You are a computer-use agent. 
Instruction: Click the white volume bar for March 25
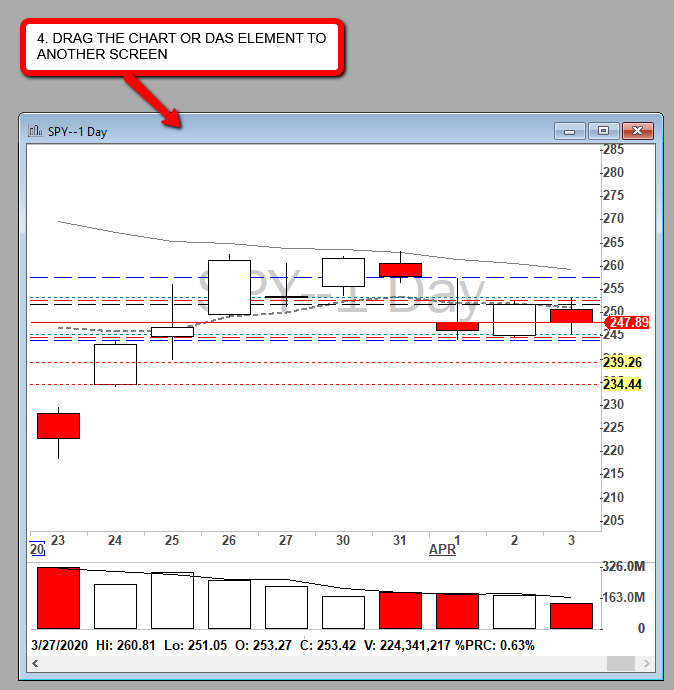coord(172,601)
